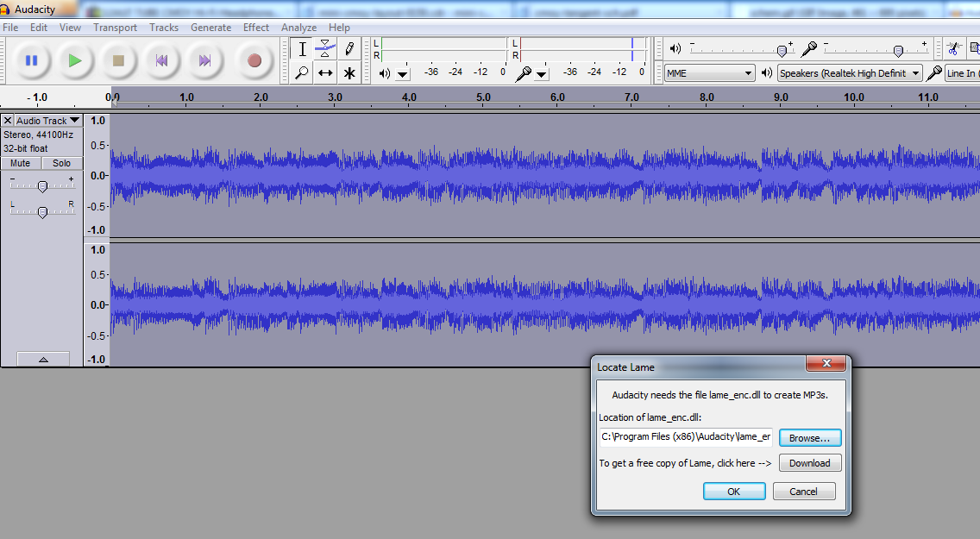Select the Multi-Tool asterisk mode
The image size is (980, 539).
pos(349,72)
